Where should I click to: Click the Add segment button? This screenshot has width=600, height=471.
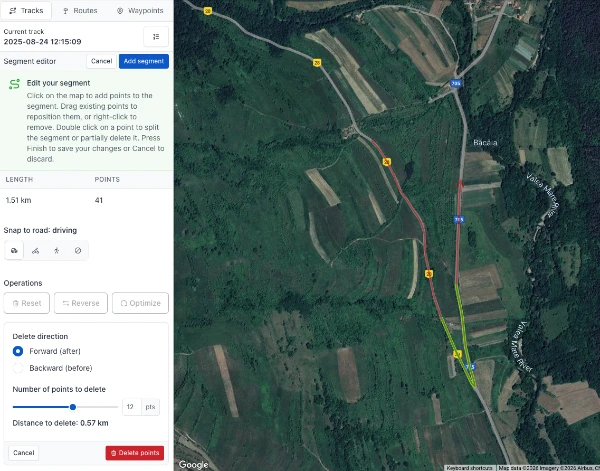pos(143,61)
